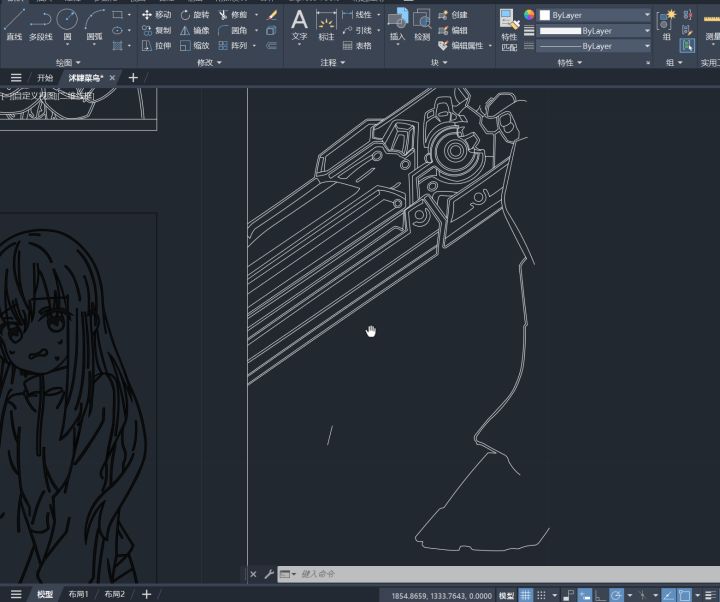
Task: Toggle ortho mode in status bar
Action: point(599,595)
